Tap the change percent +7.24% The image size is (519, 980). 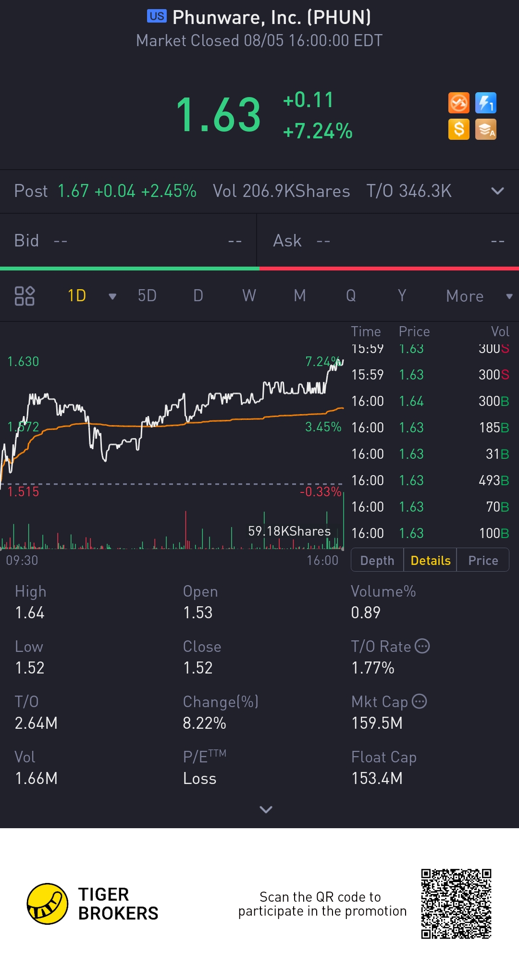[318, 131]
